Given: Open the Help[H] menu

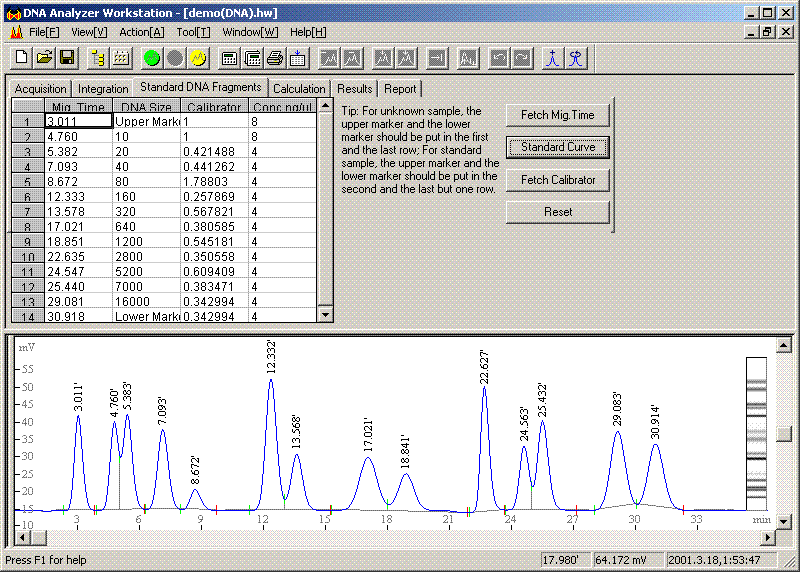Looking at the screenshot, I should (308, 32).
